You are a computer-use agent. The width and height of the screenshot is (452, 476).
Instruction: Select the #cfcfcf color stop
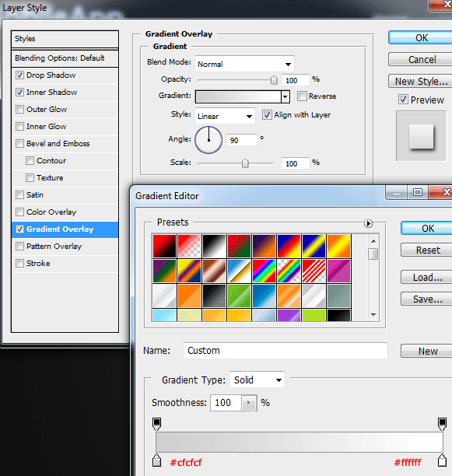click(156, 460)
